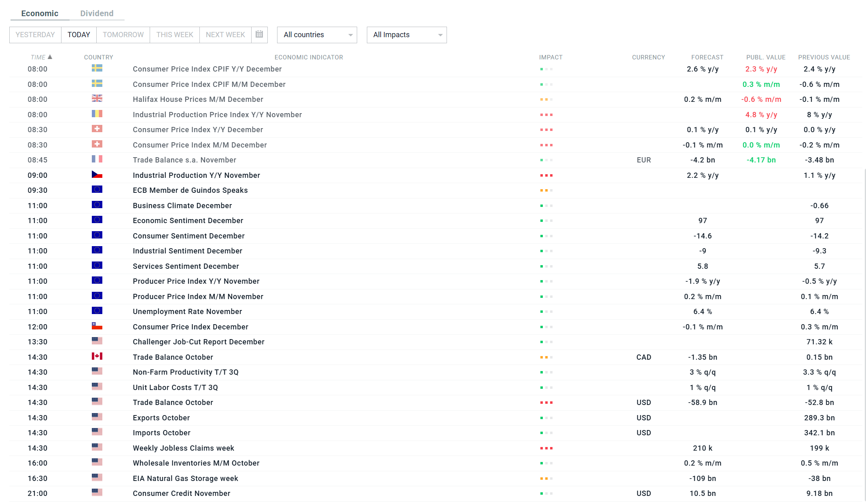Viewport: 866px width, 504px height.
Task: Expand the All Impacts filter dropdown
Action: 406,35
